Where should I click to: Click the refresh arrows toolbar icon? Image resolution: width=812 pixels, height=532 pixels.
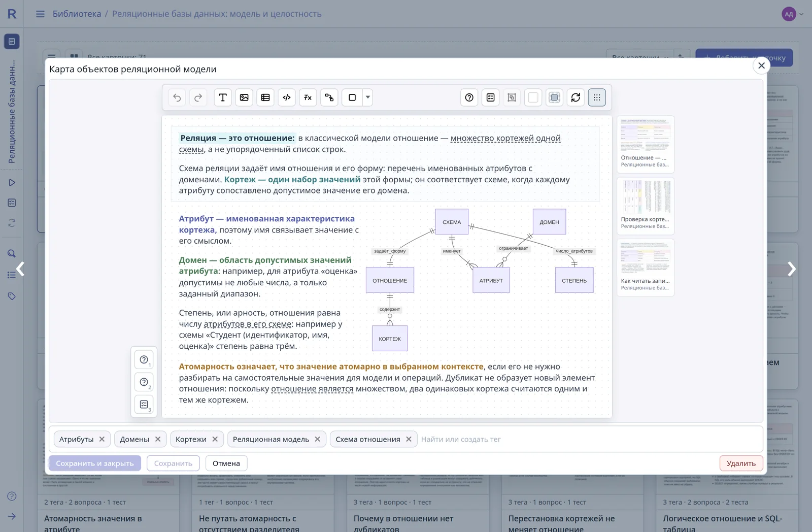(576, 97)
